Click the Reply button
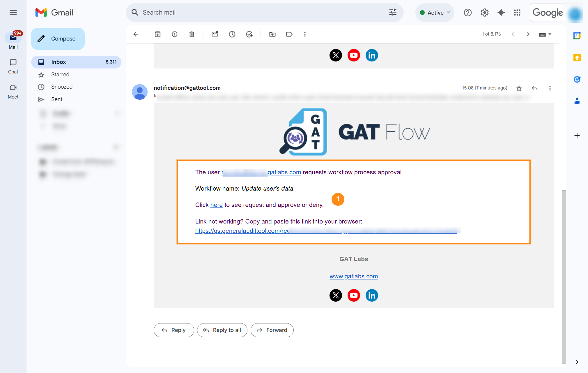The height and width of the screenshot is (373, 588). tap(174, 330)
